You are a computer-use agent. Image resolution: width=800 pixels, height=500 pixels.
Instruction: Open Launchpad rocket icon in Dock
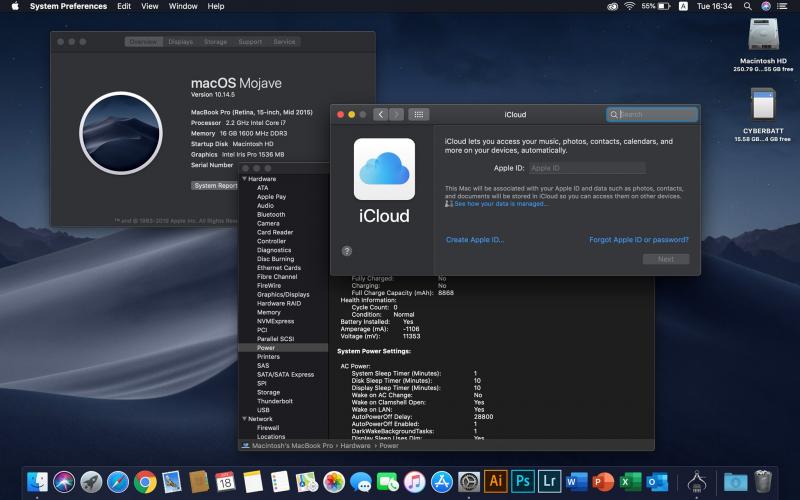click(91, 482)
